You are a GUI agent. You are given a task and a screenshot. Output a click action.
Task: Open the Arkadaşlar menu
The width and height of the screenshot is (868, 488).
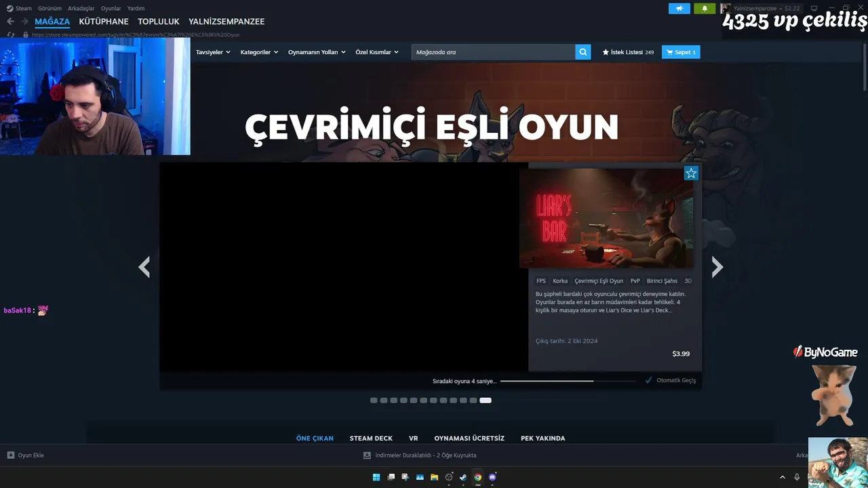pyautogui.click(x=81, y=8)
